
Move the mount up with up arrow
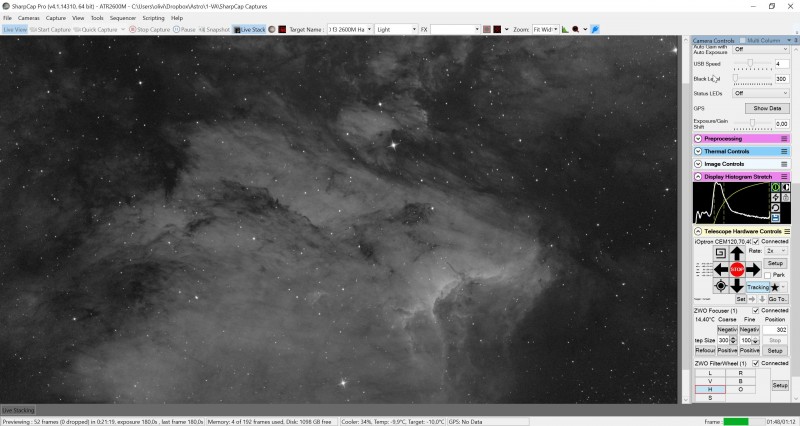tap(737, 253)
